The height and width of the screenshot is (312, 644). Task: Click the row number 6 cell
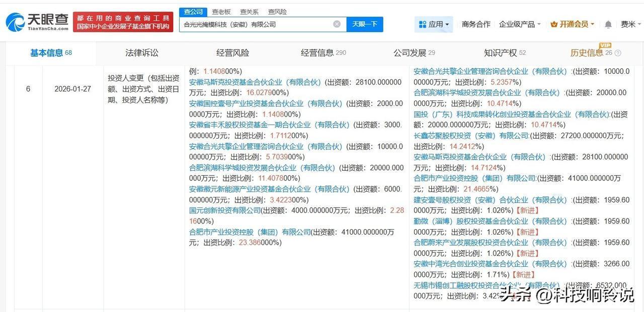[x=28, y=88]
